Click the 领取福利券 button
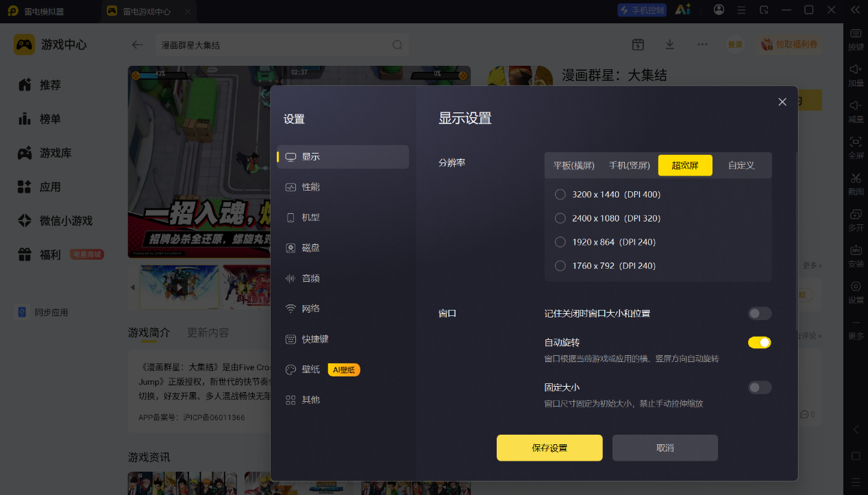 point(789,45)
